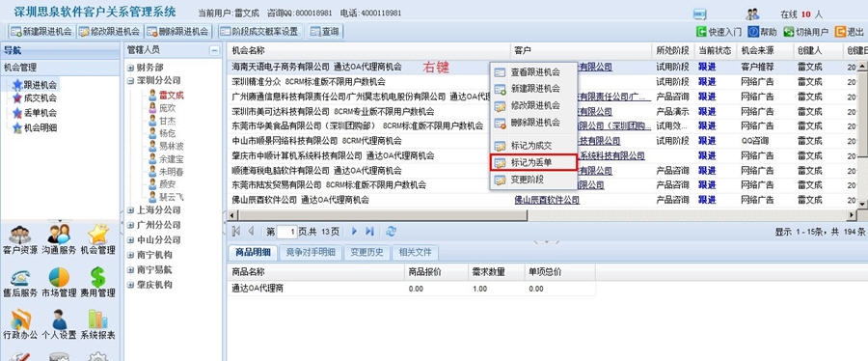Click the grid's vertical scrollbar down arrow
This screenshot has height=361, width=868.
pos(862,204)
